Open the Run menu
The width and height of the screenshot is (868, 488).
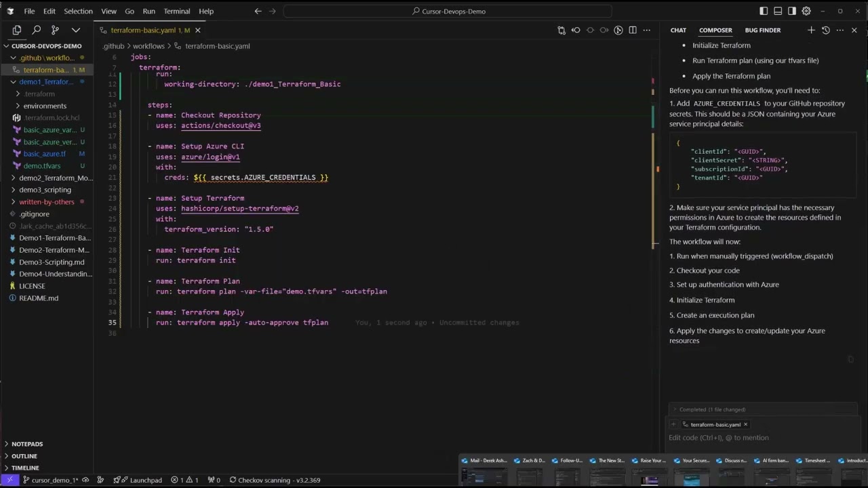tap(149, 11)
